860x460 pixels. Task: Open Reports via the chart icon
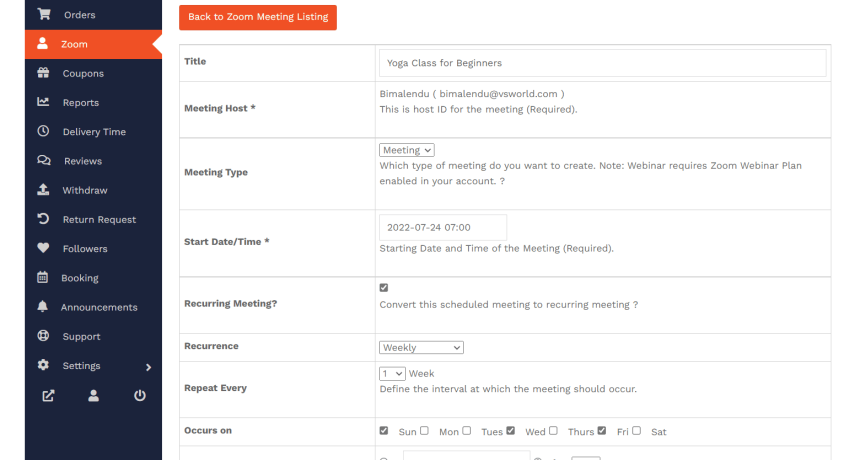point(43,102)
